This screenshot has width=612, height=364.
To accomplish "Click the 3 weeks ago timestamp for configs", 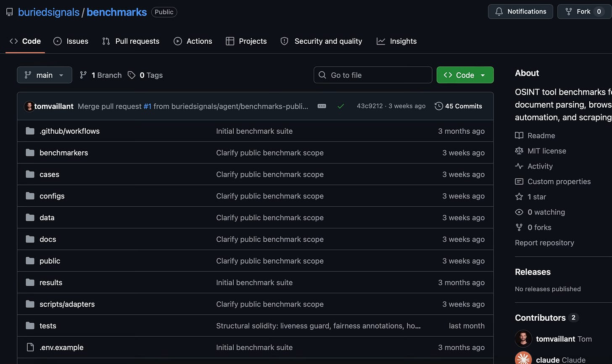I will pos(463,196).
